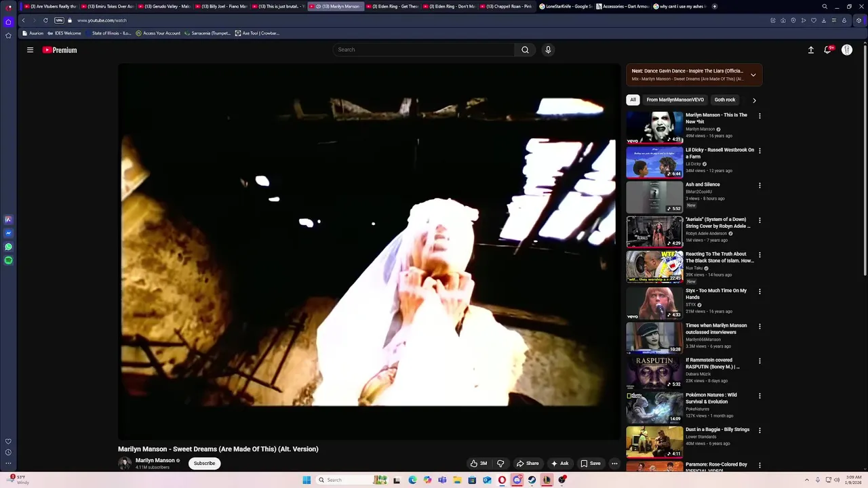868x488 pixels.
Task: Open Opera account profile icon in toolbar
Action: click(x=844, y=20)
